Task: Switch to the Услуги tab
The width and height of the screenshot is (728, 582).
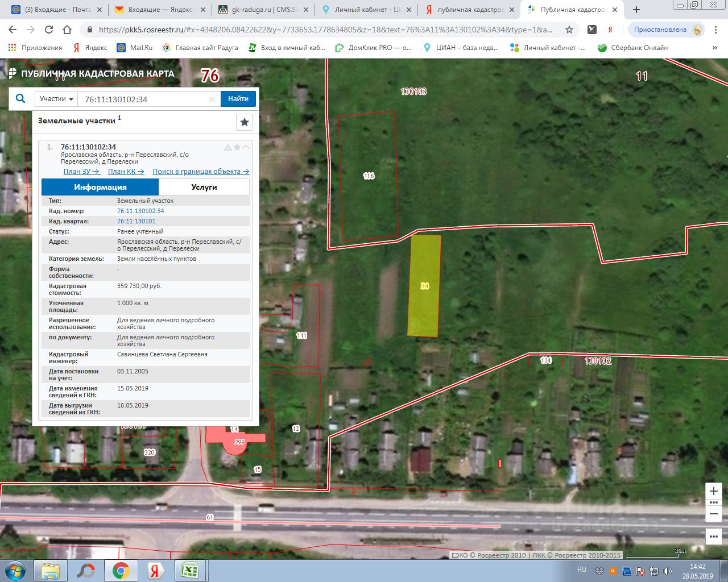Action: [x=204, y=187]
